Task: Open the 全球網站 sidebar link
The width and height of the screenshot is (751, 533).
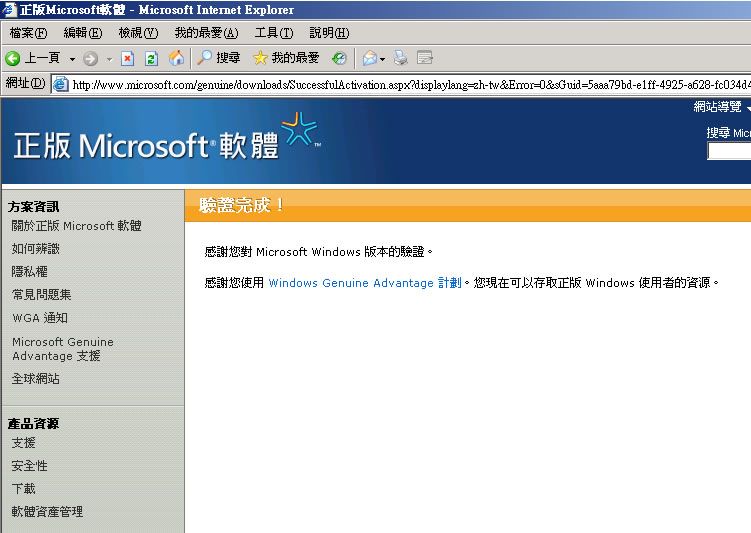Action: (x=35, y=379)
